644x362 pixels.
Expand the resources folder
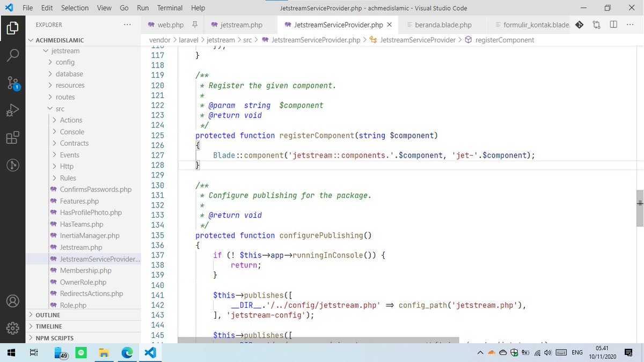click(50, 85)
